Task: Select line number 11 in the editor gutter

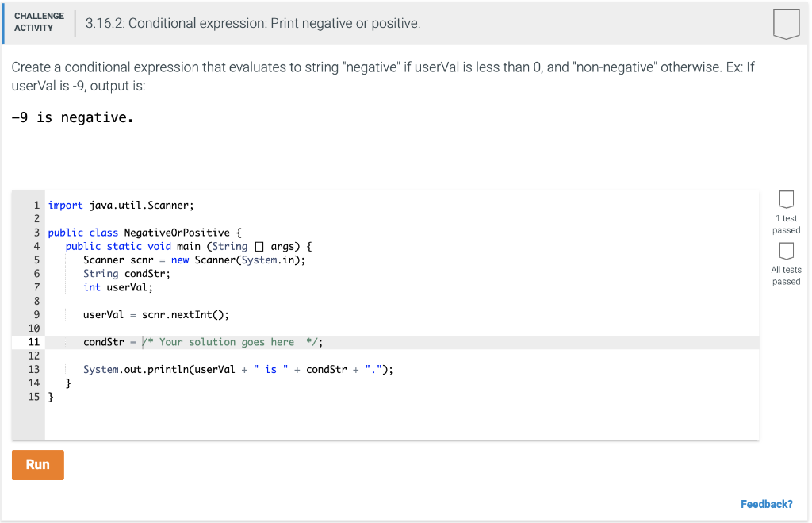Action: 33,341
